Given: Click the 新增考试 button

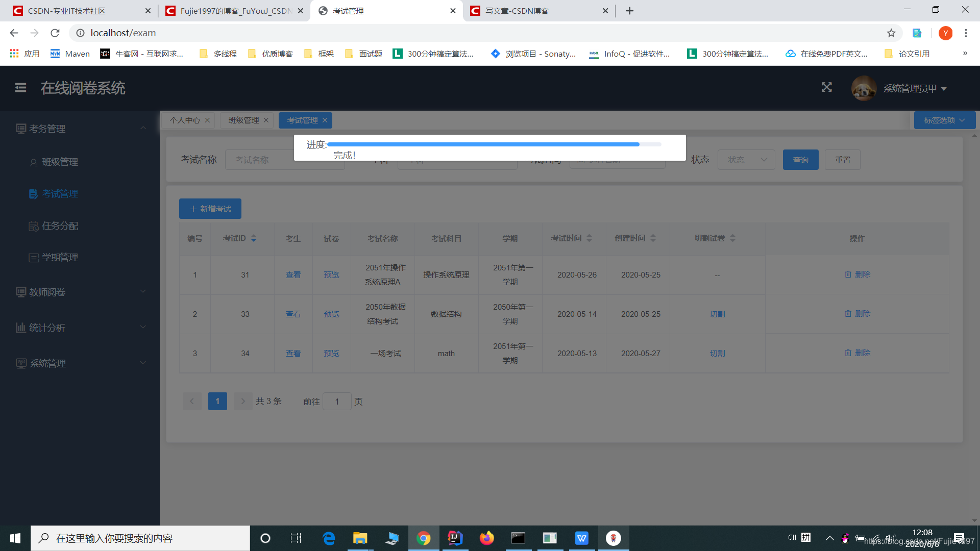Looking at the screenshot, I should point(210,209).
